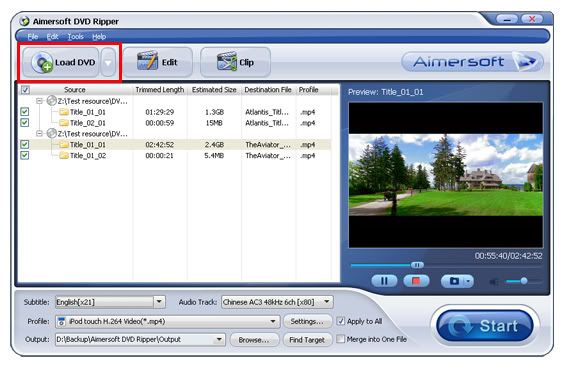Click the Browse button
Image resolution: width=564 pixels, height=366 pixels.
pos(254,340)
